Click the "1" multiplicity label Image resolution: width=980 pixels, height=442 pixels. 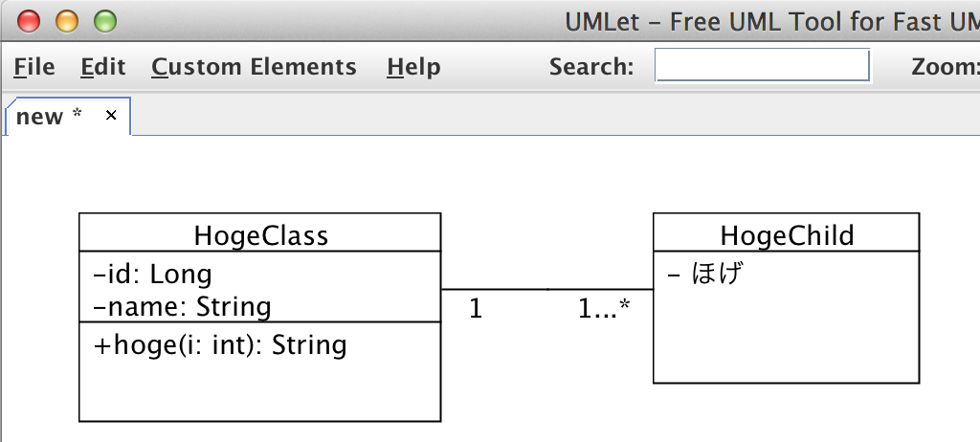[x=476, y=309]
